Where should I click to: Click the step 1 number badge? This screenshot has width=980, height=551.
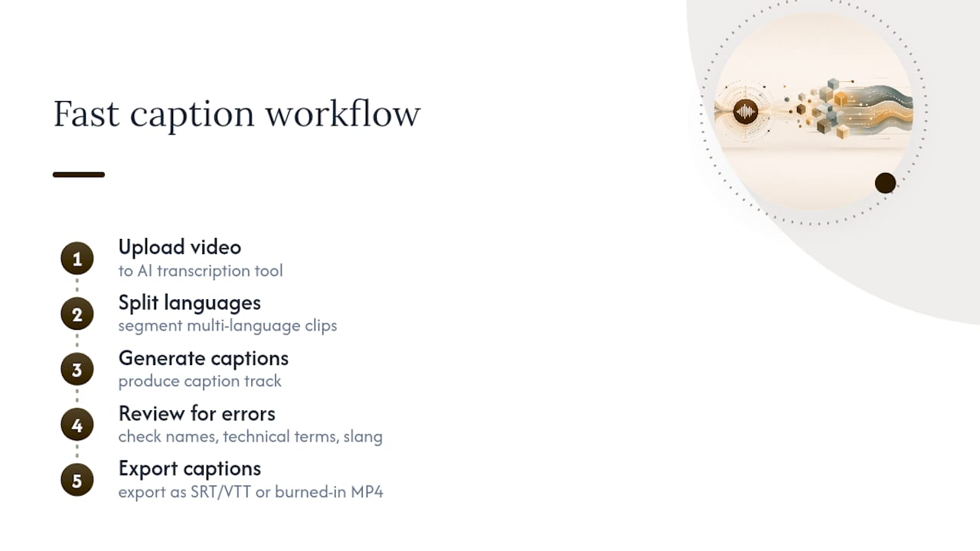point(77,259)
